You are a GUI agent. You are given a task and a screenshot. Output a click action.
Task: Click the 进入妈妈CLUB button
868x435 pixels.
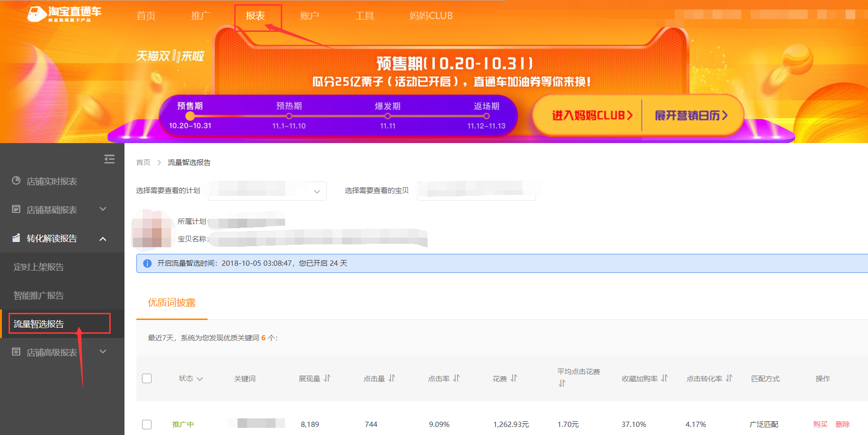592,116
